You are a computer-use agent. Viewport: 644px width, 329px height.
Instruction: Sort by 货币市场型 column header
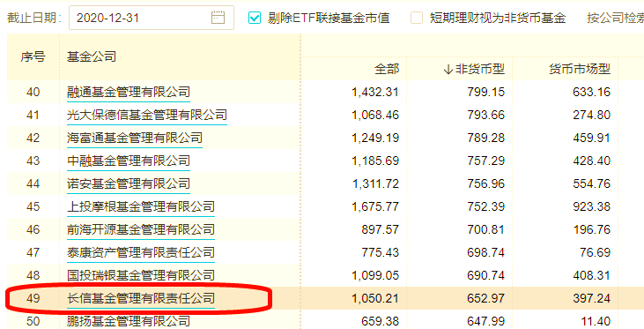pos(580,69)
